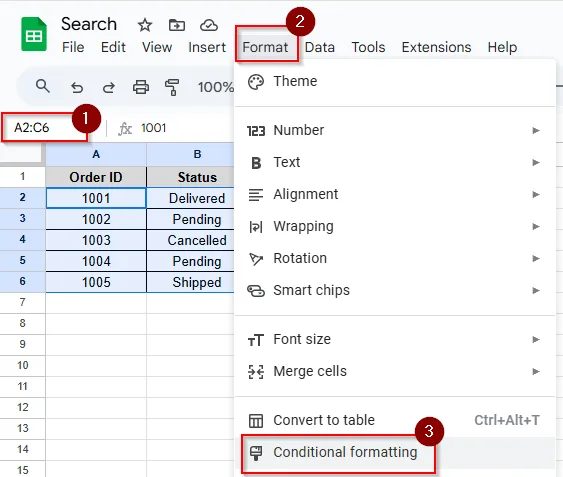
Task: Click the Font size icon
Action: pyautogui.click(x=256, y=340)
